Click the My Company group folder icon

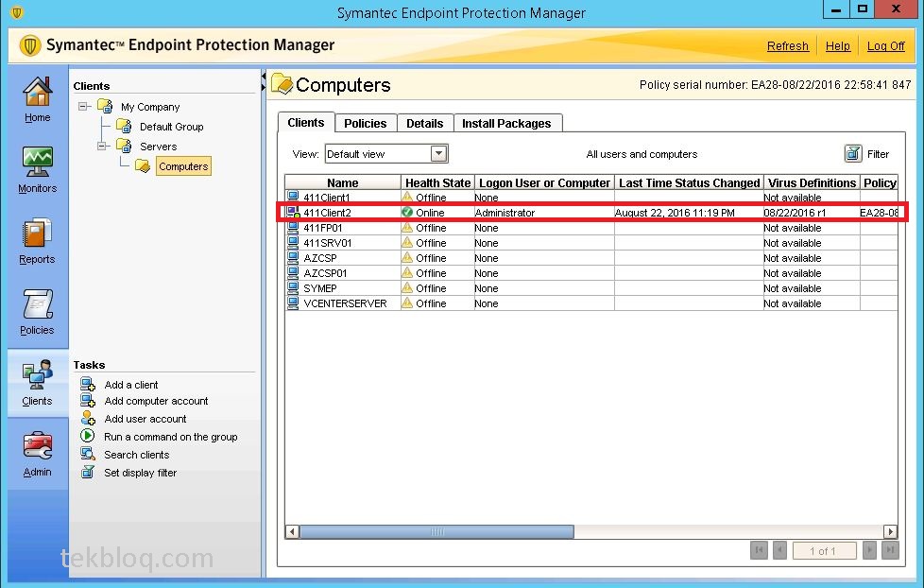click(x=105, y=106)
